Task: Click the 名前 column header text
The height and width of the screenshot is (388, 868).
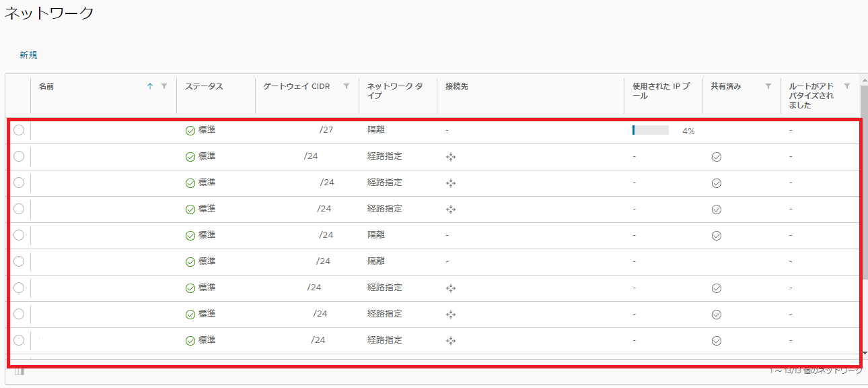Action: pos(46,87)
